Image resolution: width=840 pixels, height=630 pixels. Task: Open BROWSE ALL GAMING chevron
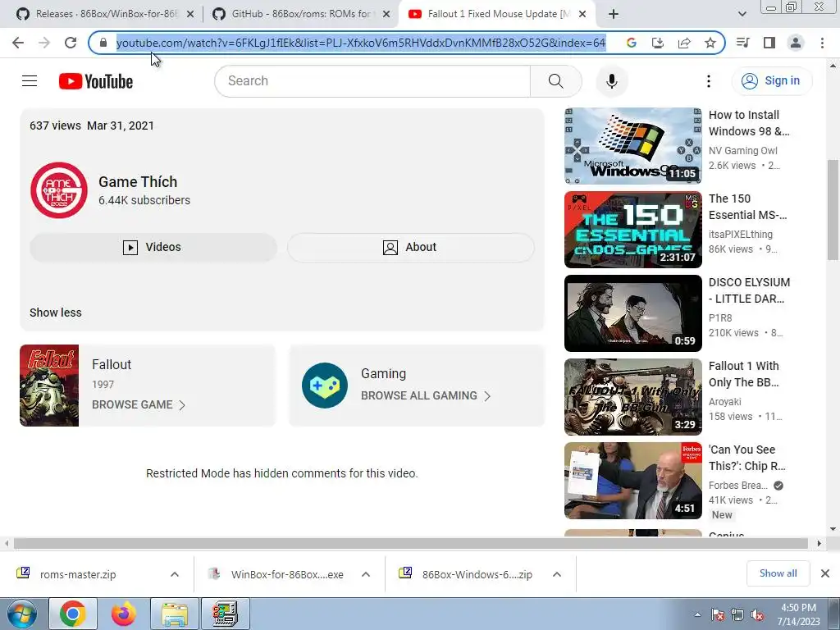tap(487, 396)
